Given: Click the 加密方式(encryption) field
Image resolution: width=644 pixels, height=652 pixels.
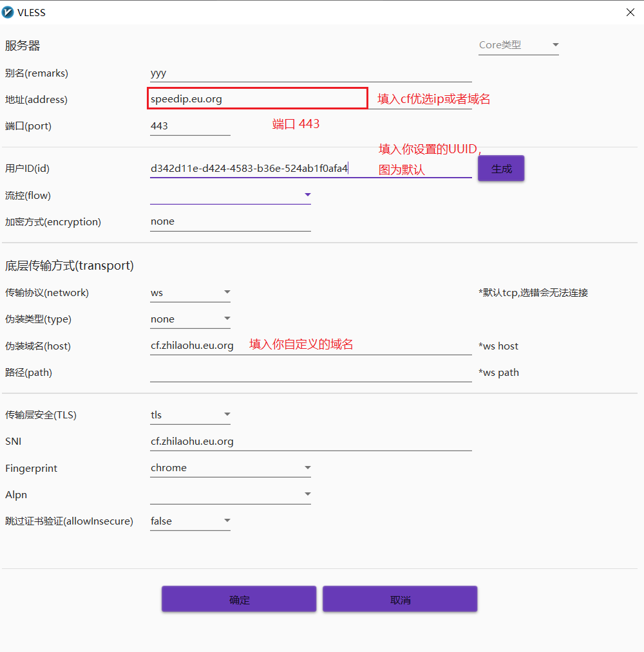Looking at the screenshot, I should (230, 221).
